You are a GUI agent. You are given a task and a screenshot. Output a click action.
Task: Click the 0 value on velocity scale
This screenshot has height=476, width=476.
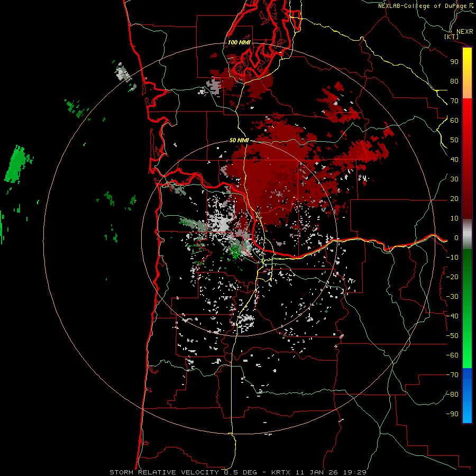click(x=456, y=237)
